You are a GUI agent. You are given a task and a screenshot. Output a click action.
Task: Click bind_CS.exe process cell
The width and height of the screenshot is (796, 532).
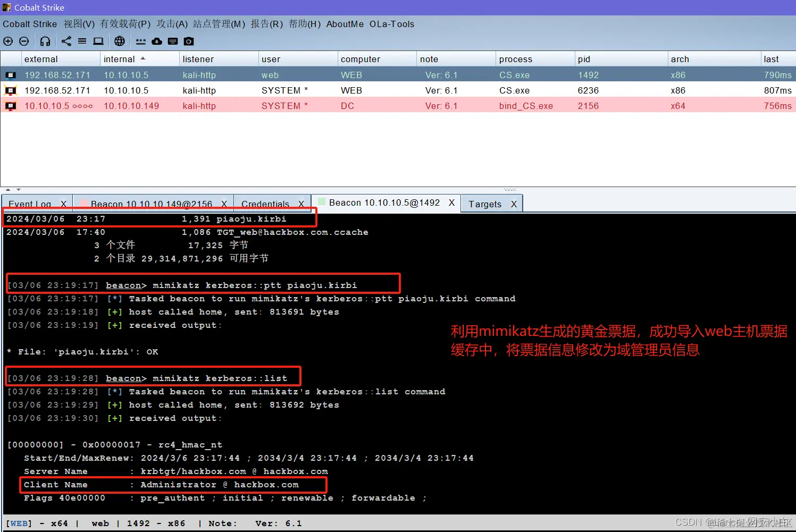(x=526, y=106)
